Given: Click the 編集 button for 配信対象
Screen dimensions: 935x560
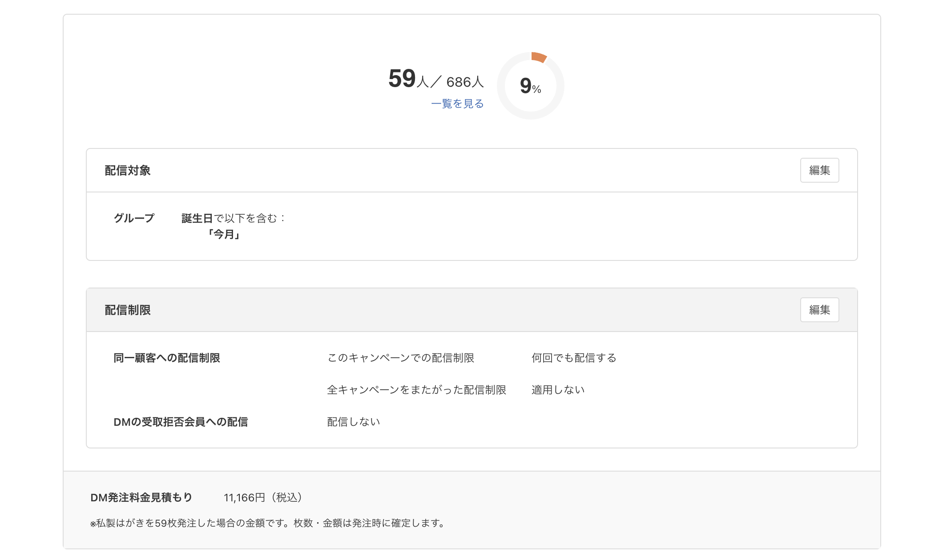Looking at the screenshot, I should [820, 170].
